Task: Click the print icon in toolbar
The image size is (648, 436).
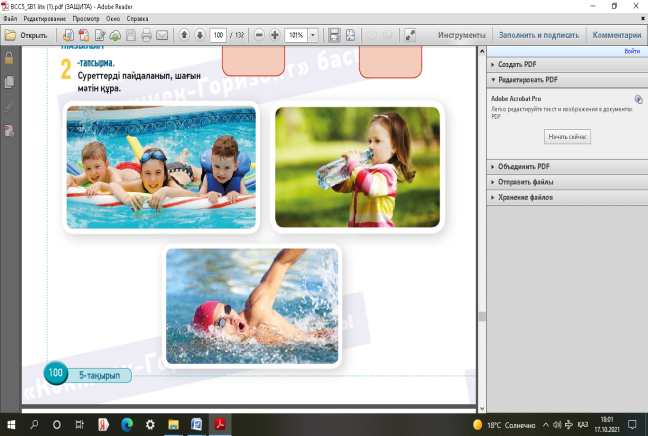Action: (x=146, y=35)
